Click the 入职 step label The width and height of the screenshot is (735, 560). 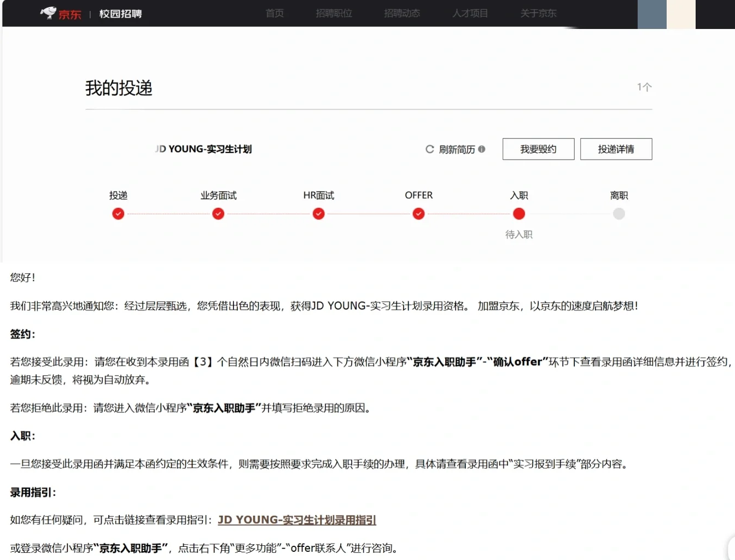[519, 195]
